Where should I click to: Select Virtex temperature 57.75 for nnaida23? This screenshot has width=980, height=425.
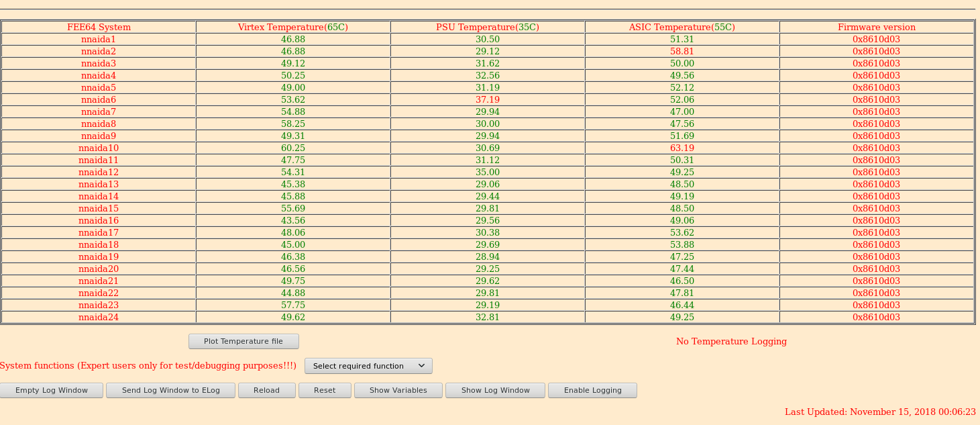coord(293,305)
